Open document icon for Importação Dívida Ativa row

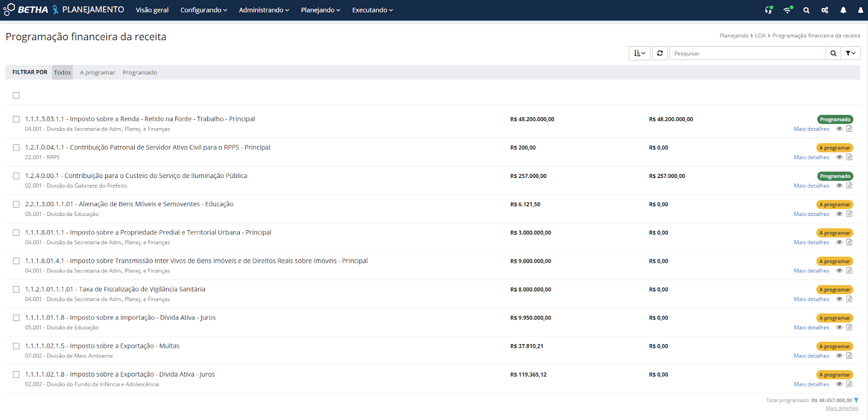coord(850,327)
